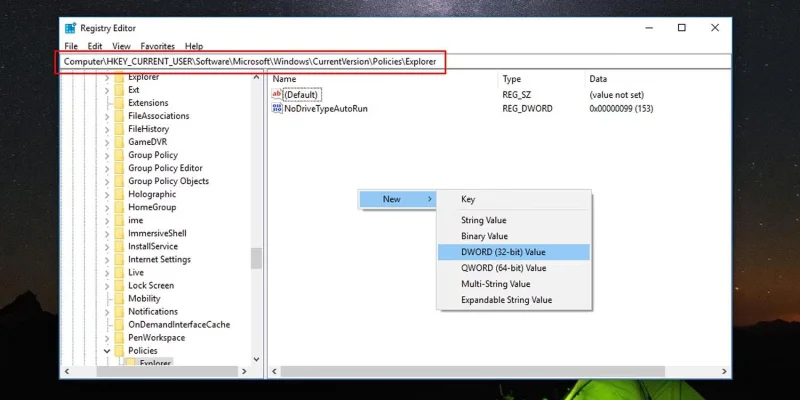800x400 pixels.
Task: Expand the Lock Screen key
Action: point(107,286)
